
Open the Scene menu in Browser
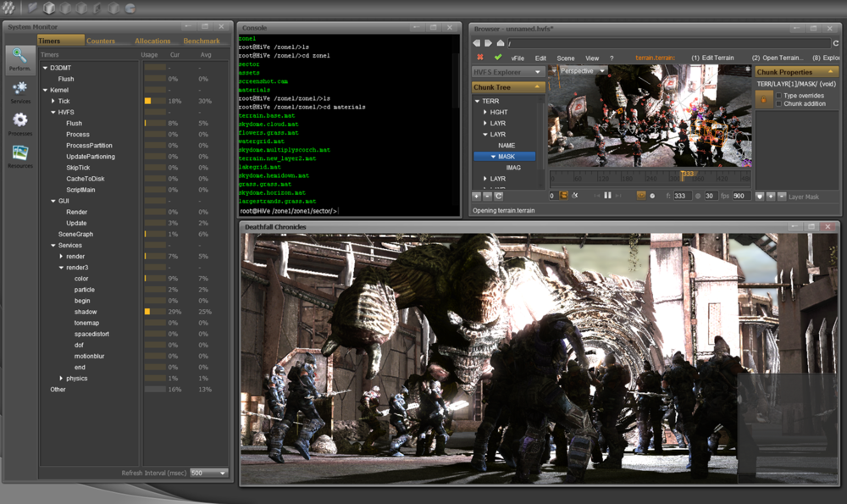click(x=566, y=58)
